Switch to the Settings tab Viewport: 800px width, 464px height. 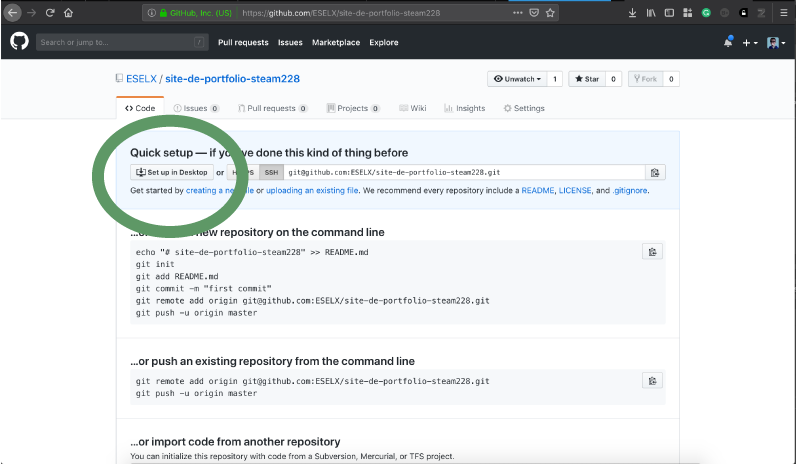point(524,108)
